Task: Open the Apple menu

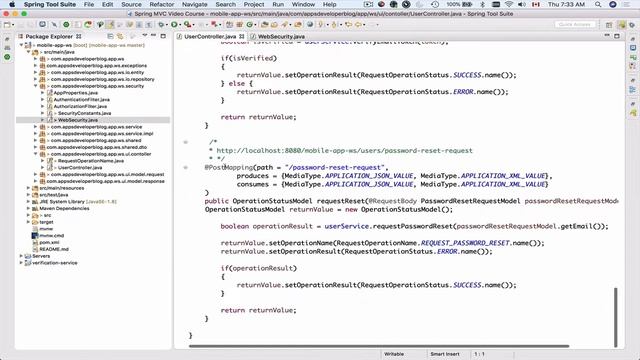Action: pos(12,4)
